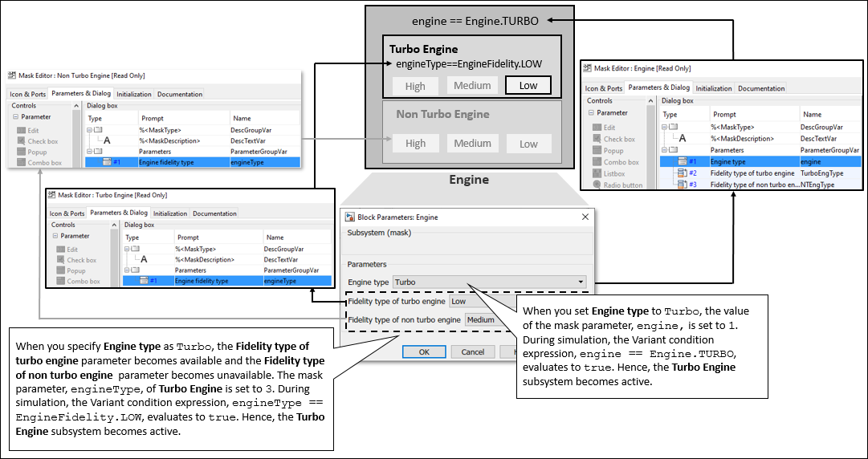Viewport: 868px width, 459px height.
Task: Collapse the Parameters group in Engine mask editor
Action: pyautogui.click(x=665, y=150)
